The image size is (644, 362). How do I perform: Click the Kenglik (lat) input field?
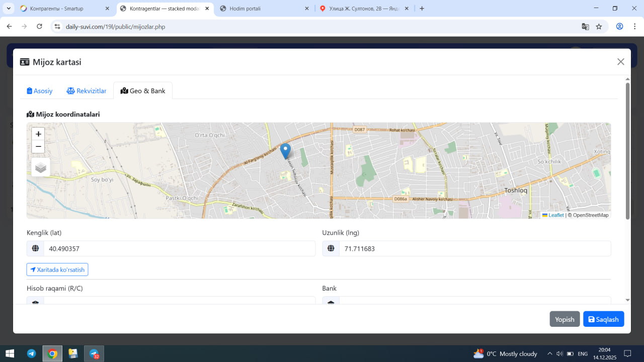pos(179,248)
